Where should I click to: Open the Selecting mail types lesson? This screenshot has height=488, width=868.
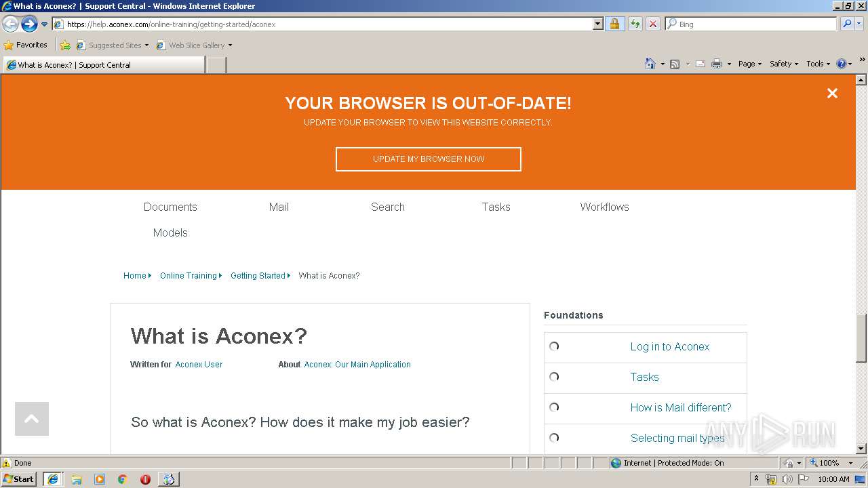coord(677,438)
